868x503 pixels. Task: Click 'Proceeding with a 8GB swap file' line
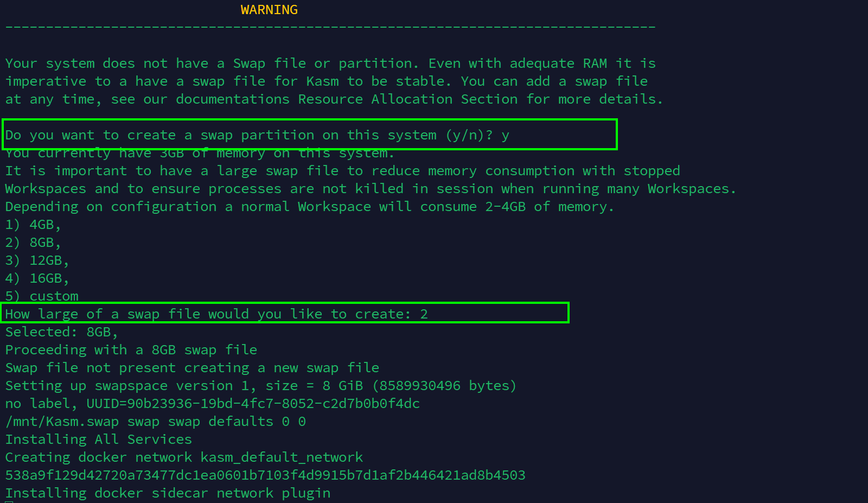[131, 350]
